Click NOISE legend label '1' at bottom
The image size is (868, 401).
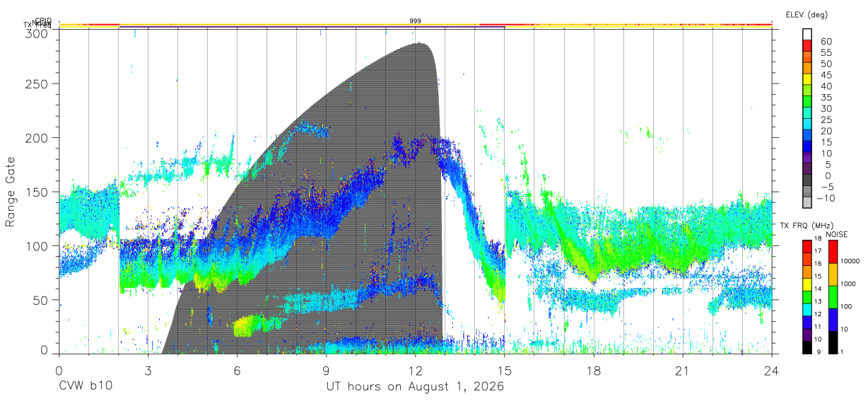pyautogui.click(x=842, y=351)
